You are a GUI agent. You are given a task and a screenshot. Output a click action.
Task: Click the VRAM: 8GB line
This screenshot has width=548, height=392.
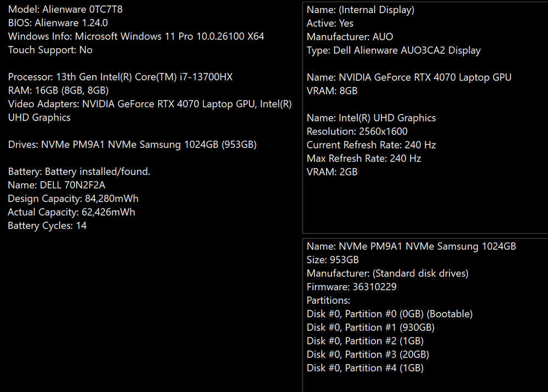332,91
